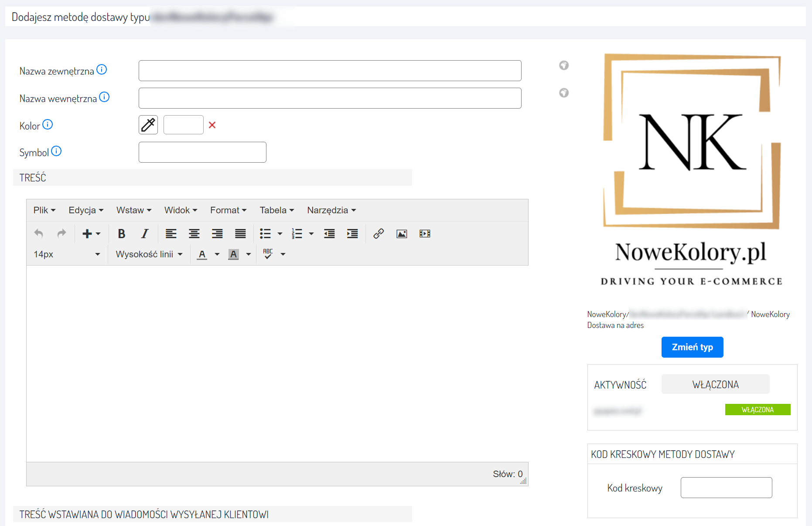The width and height of the screenshot is (812, 526).
Task: Click the color value input box
Action: pyautogui.click(x=183, y=125)
